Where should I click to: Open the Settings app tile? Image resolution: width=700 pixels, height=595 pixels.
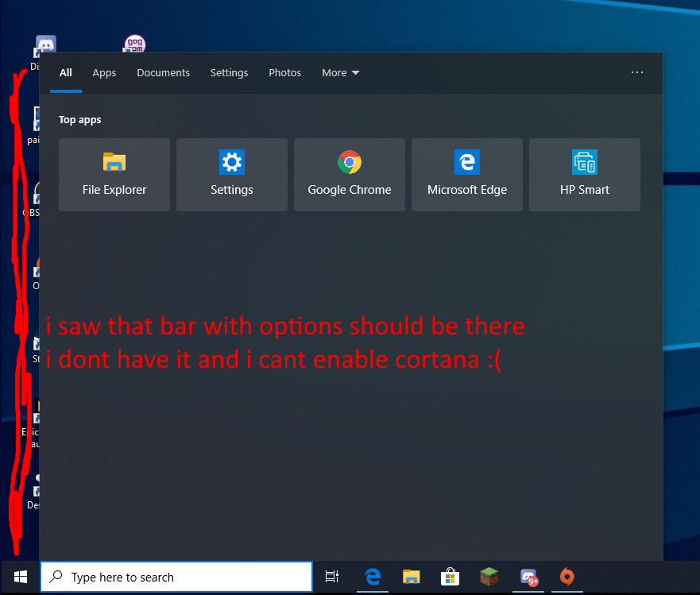click(232, 175)
